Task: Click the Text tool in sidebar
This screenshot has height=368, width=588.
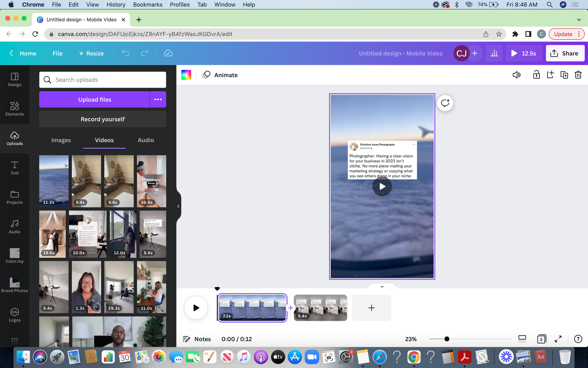Action: (15, 168)
